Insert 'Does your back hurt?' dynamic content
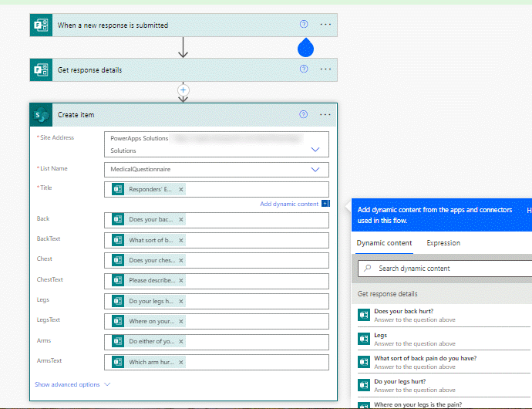Screen dimensions: 532x409 (x=444, y=316)
